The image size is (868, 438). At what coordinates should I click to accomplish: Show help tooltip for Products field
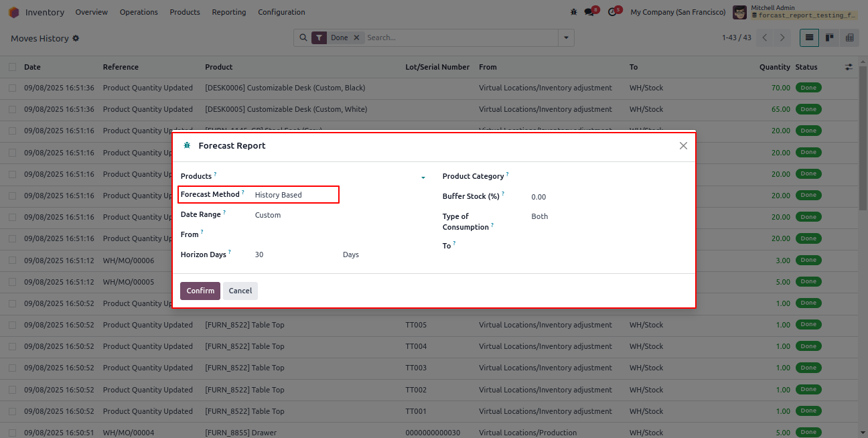216,174
